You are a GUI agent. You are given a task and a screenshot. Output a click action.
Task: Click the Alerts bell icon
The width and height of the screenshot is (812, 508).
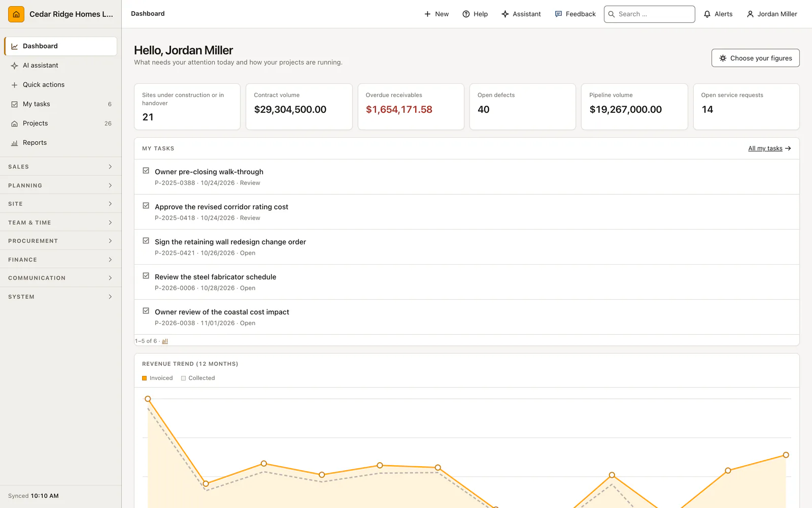[707, 14]
